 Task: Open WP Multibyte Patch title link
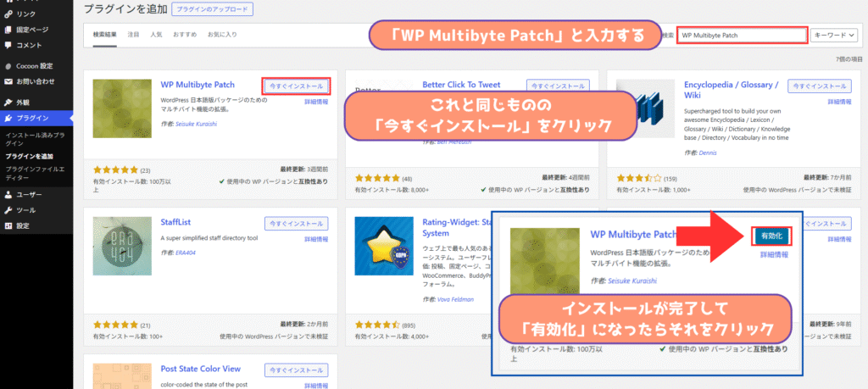click(198, 86)
